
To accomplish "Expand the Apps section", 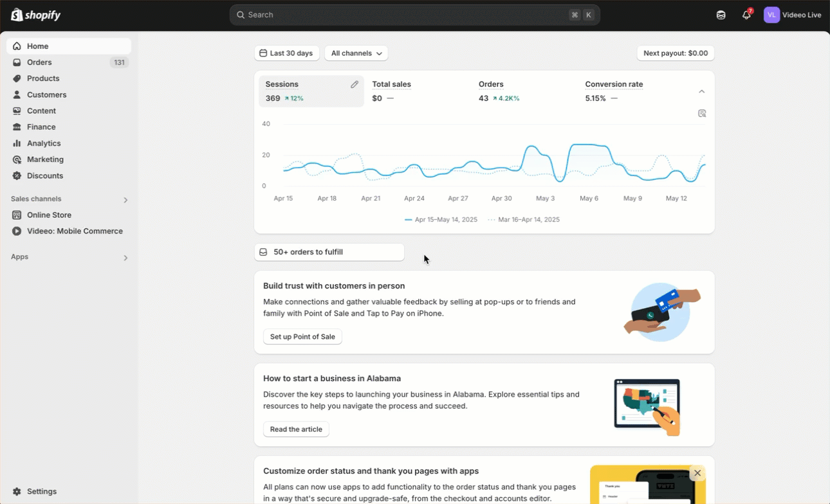I will coord(125,258).
